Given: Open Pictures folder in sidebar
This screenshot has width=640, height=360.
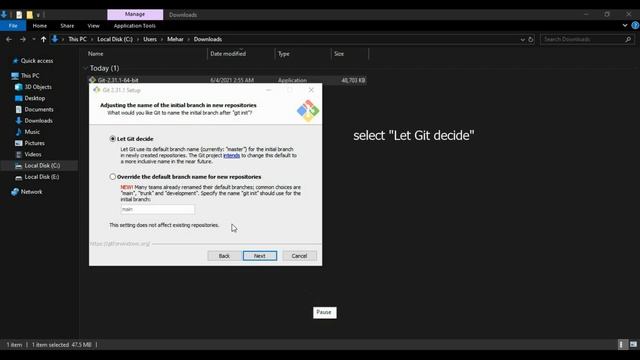Looking at the screenshot, I should pos(34,143).
